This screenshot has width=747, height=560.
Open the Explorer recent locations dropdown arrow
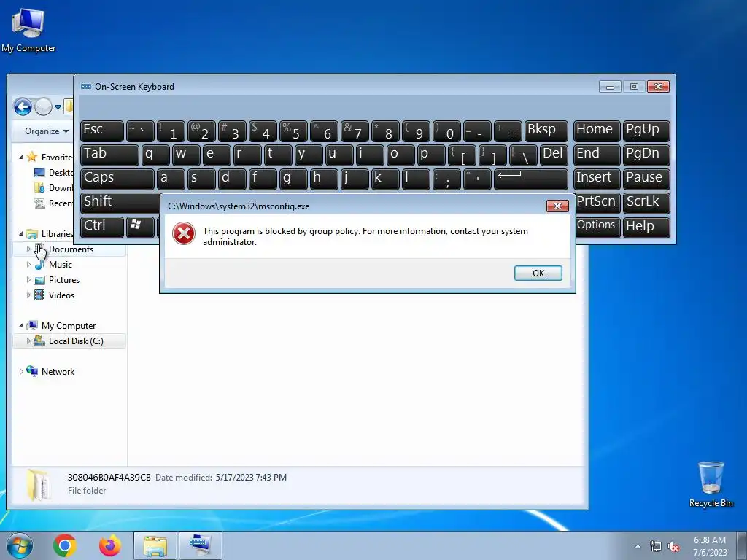pyautogui.click(x=58, y=107)
